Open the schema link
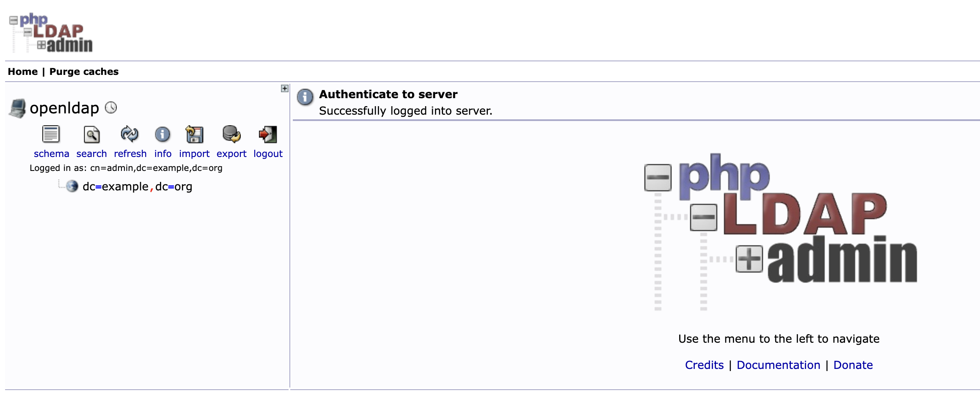This screenshot has height=418, width=980. tap(52, 154)
